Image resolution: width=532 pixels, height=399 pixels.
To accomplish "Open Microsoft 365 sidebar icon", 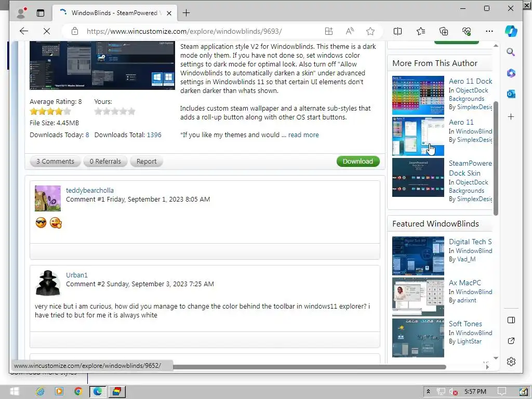I will 511,73.
